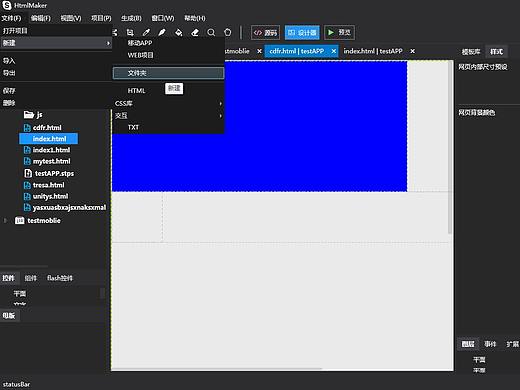
Task: Choose 打开项目 from file menu
Action: [x=56, y=31]
